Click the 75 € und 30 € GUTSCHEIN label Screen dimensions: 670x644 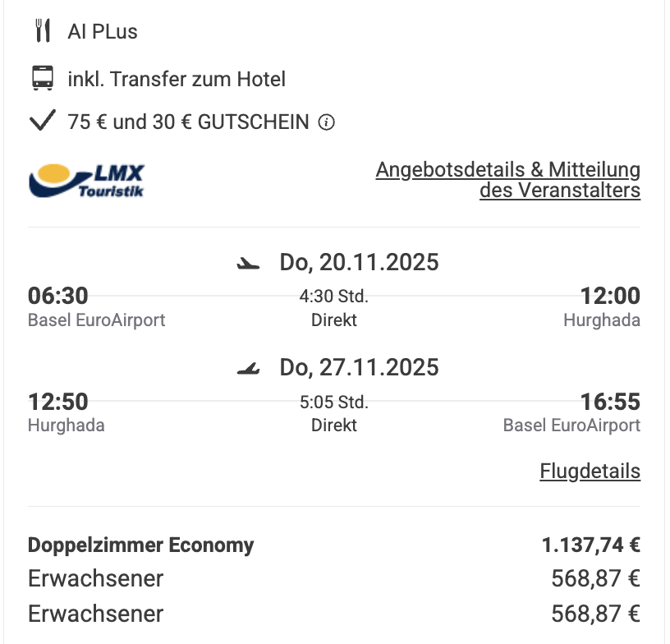coord(189,122)
